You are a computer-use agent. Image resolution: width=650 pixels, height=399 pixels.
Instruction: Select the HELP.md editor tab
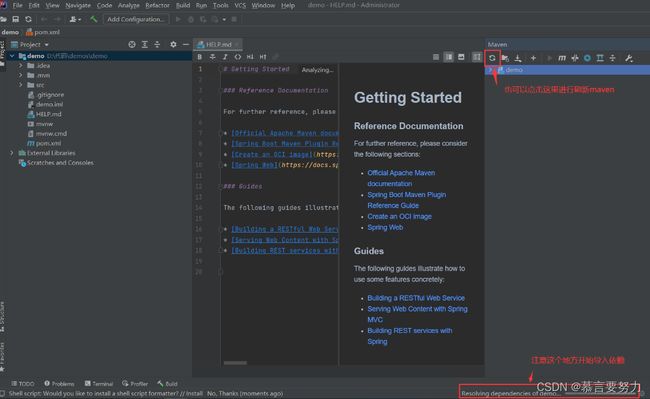pos(218,44)
